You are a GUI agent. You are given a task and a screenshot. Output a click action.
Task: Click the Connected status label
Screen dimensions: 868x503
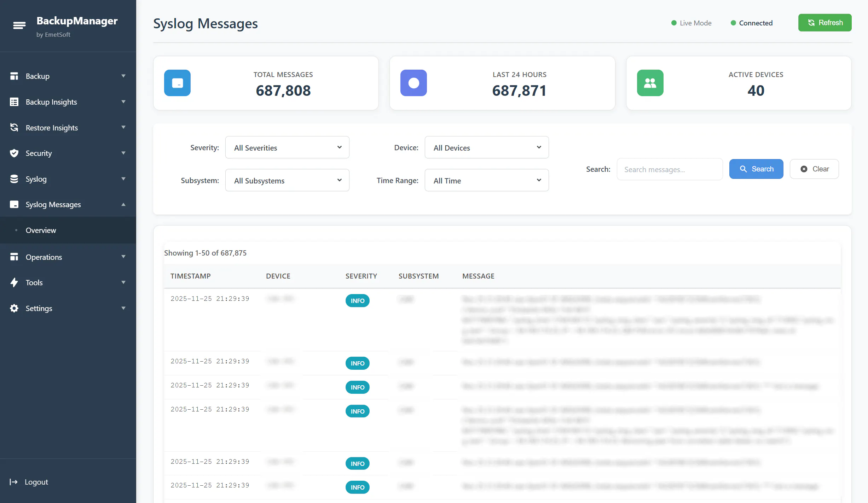click(x=756, y=23)
